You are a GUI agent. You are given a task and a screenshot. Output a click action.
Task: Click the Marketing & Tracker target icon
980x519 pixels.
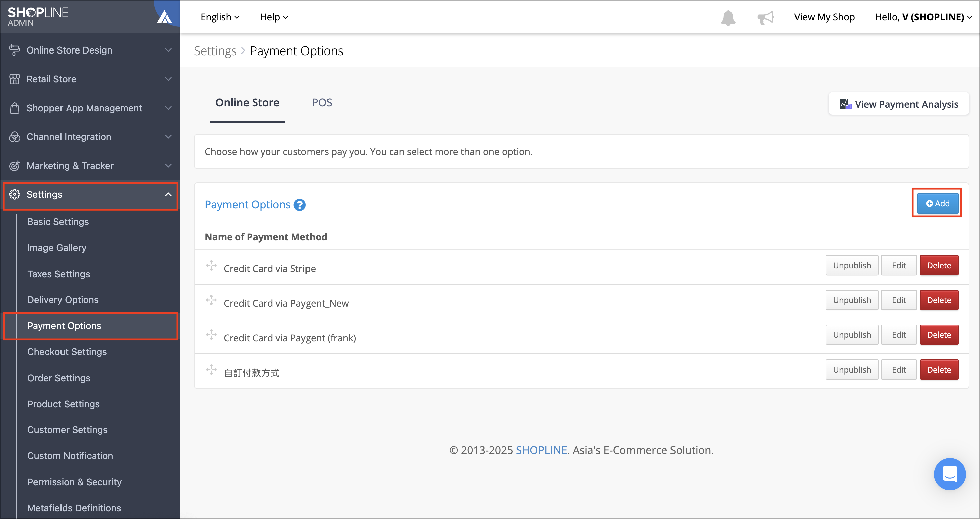pos(14,166)
